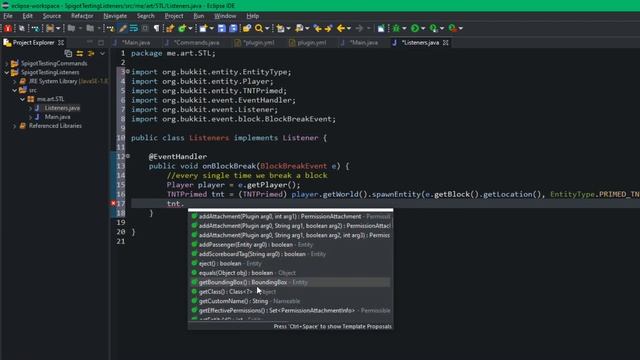Click the second blue save-all disk icon

(233, 28)
